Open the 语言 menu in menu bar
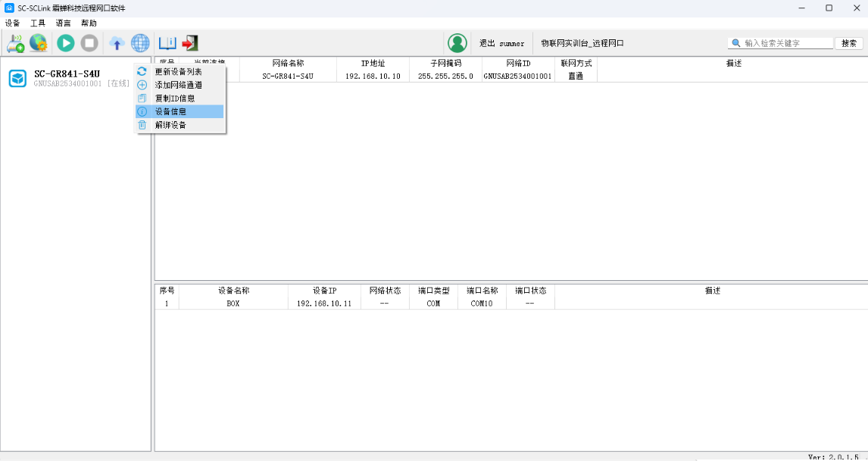This screenshot has width=868, height=461. coord(64,23)
